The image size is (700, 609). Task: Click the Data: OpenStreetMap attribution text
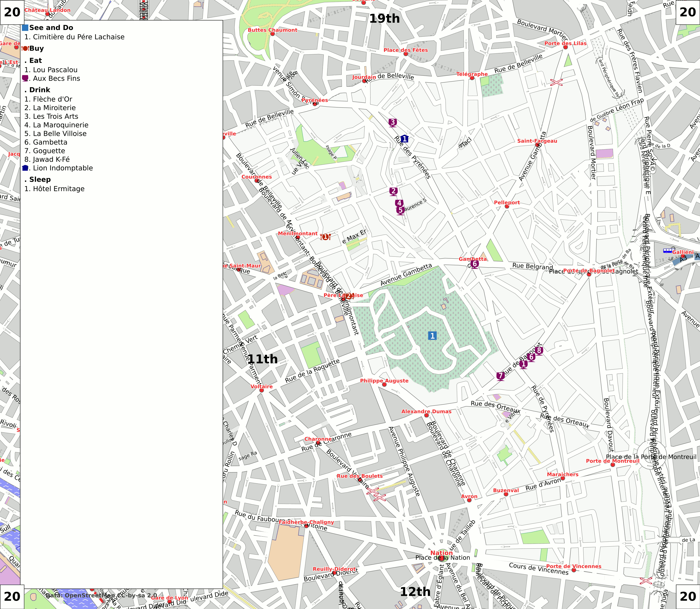pos(101,595)
